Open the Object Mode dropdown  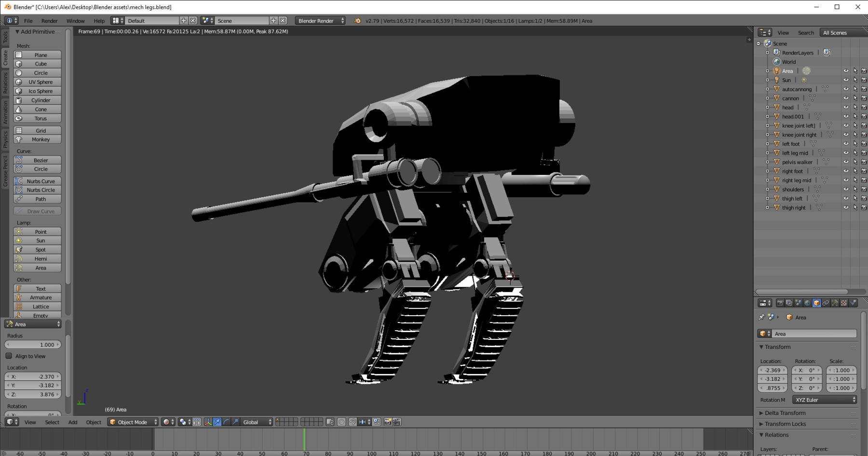pos(133,422)
